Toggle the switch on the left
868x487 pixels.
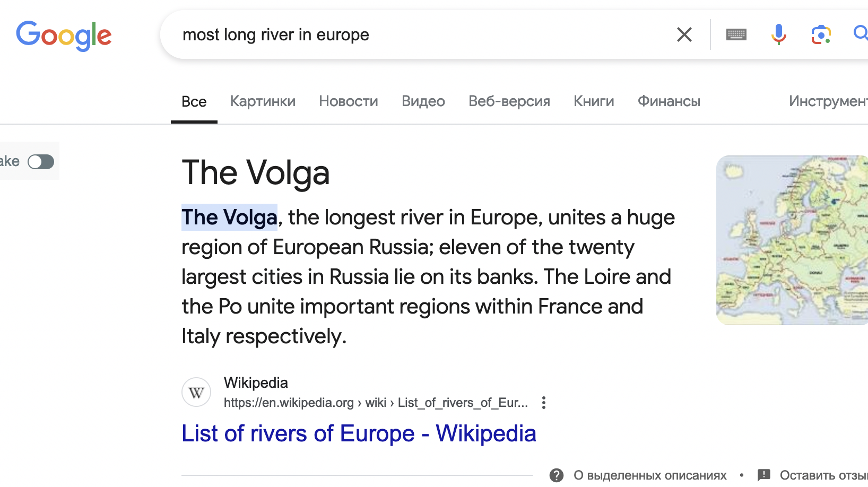(41, 162)
